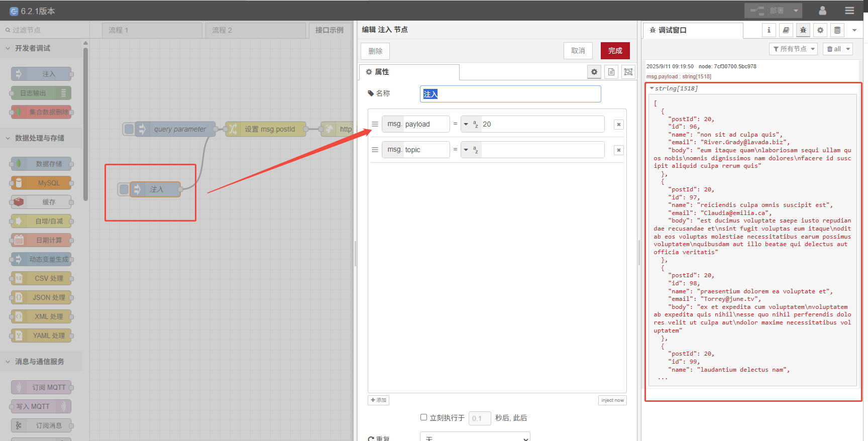Screen dimensions: 868x441
Task: Focus the 名称 name input field
Action: 510,94
